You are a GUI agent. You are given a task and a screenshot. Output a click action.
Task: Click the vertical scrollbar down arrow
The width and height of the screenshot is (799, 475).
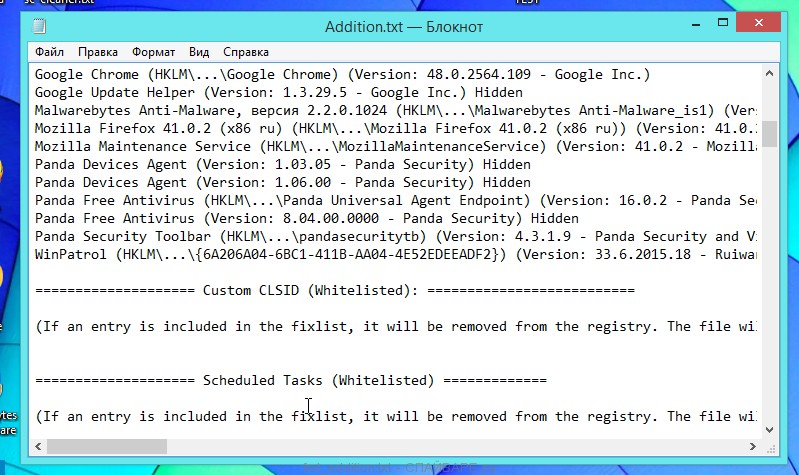[x=769, y=430]
